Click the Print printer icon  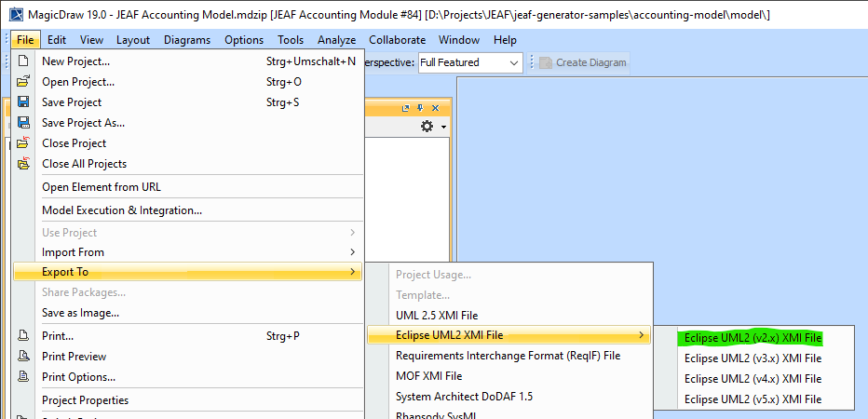23,335
